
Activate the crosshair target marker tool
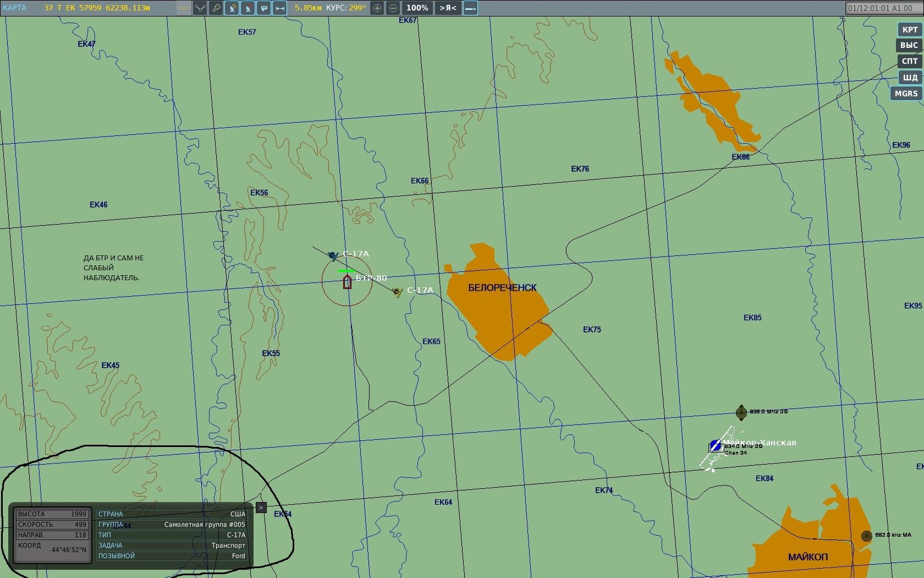coord(216,8)
